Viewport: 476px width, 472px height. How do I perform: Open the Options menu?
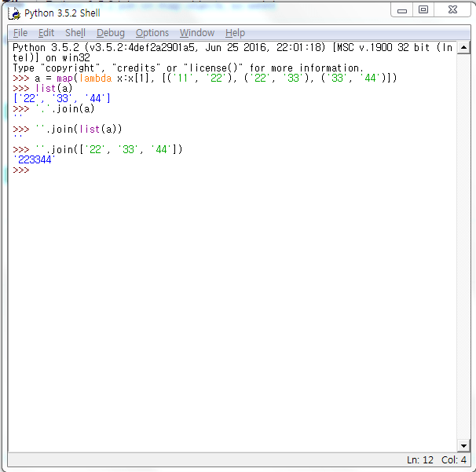pos(152,33)
